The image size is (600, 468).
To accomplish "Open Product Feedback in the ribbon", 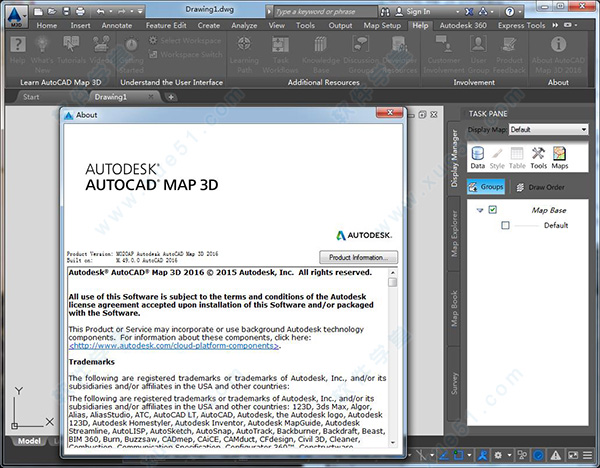I will [509, 54].
